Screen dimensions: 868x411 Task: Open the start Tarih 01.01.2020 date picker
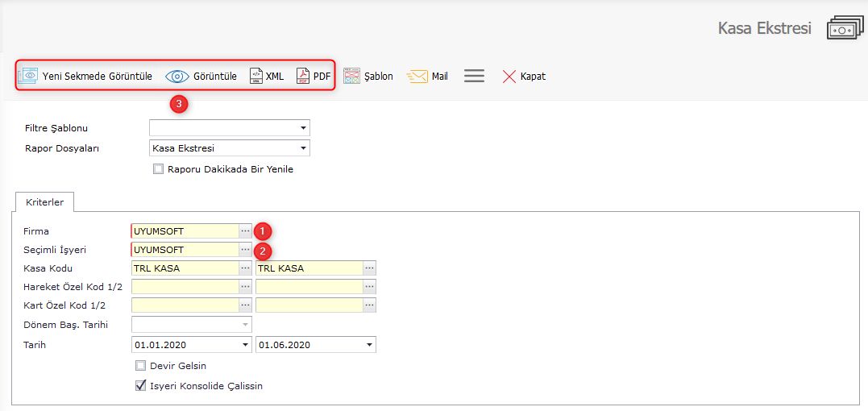(245, 345)
